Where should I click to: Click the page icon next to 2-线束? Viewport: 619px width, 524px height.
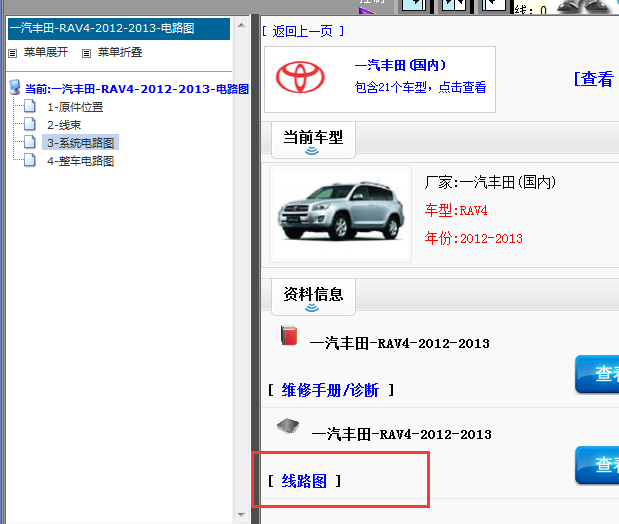point(30,124)
